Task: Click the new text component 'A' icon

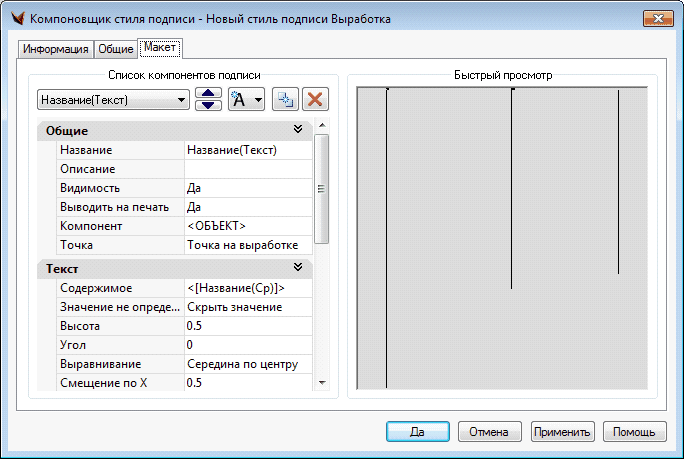Action: click(x=240, y=99)
